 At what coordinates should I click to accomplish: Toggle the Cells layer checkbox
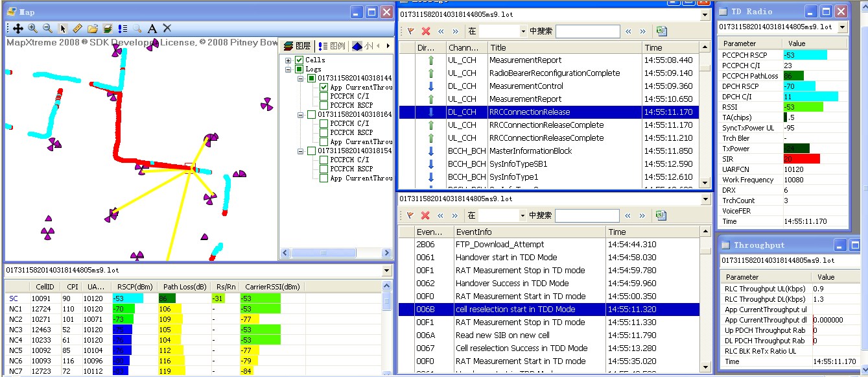tap(299, 60)
